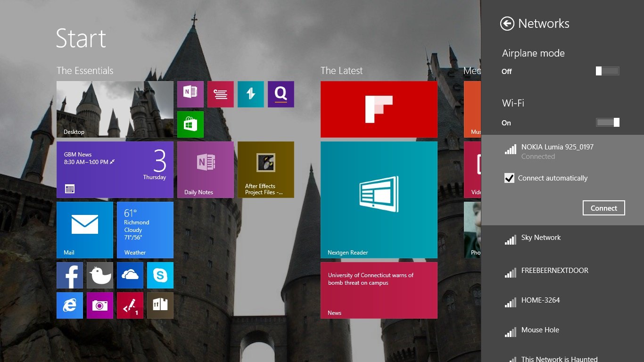
Task: Open the red Flipboard tile
Action: point(379,109)
